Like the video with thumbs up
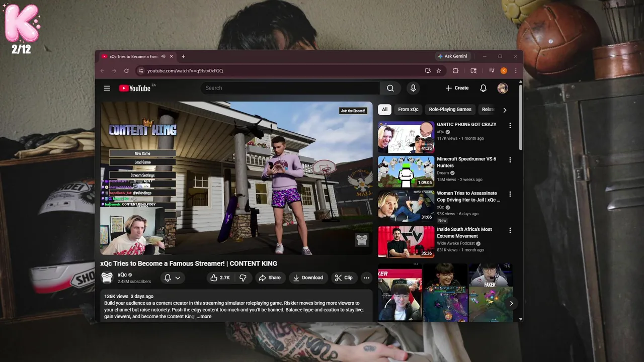The height and width of the screenshot is (362, 644). coord(220,278)
